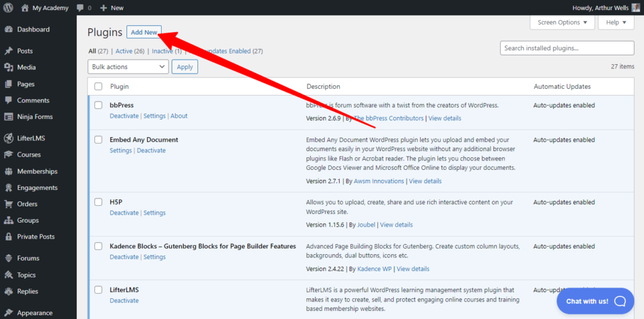Click the Forums icon in sidebar
Screen dimensions: 644x319
coord(8,258)
